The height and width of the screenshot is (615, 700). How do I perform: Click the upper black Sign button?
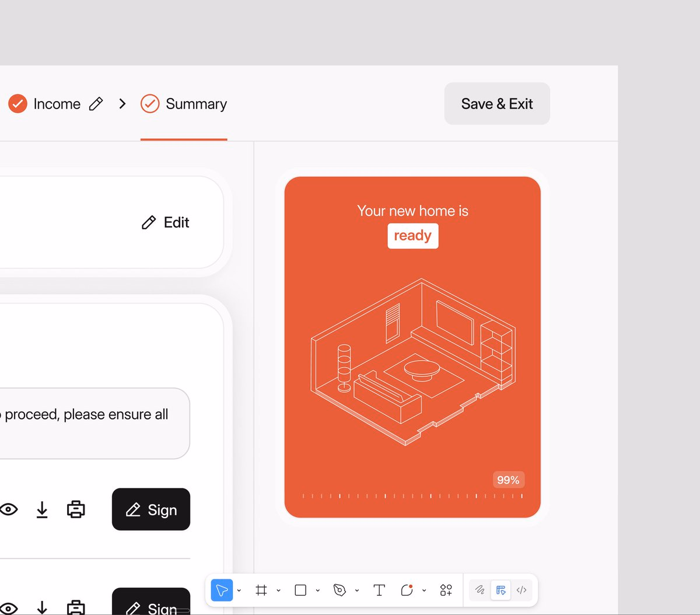(x=151, y=509)
